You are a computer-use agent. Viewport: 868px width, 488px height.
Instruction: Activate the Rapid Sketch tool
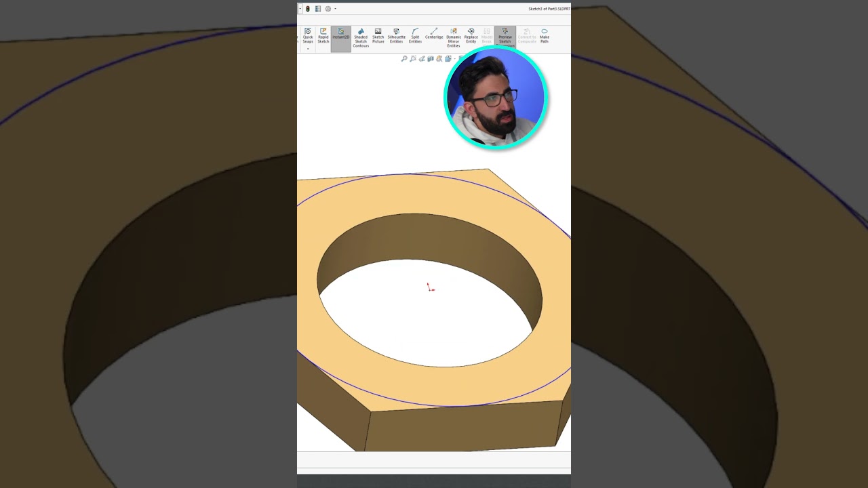click(323, 36)
